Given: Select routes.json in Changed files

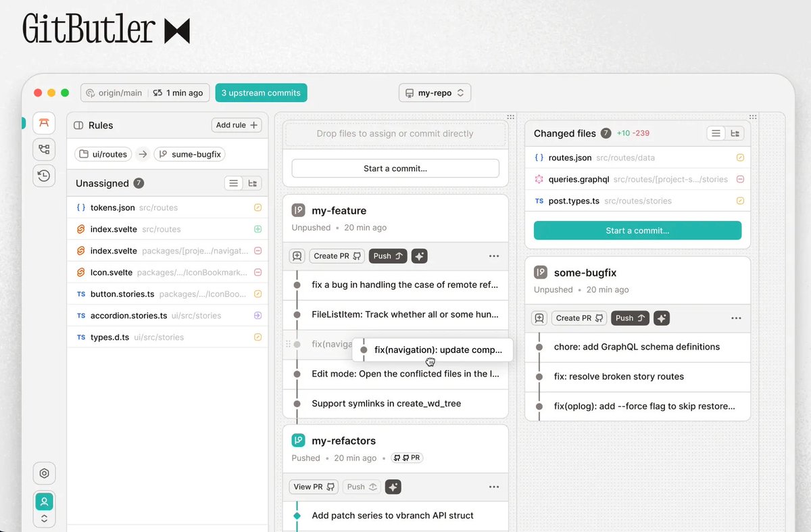Looking at the screenshot, I should (x=638, y=158).
